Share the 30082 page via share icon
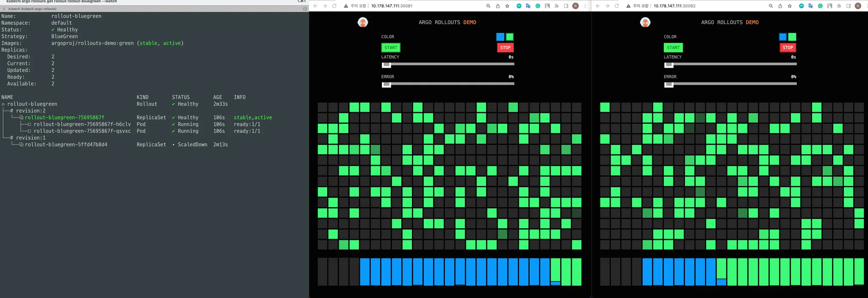Screen dimensions: 868x298 click(780, 6)
